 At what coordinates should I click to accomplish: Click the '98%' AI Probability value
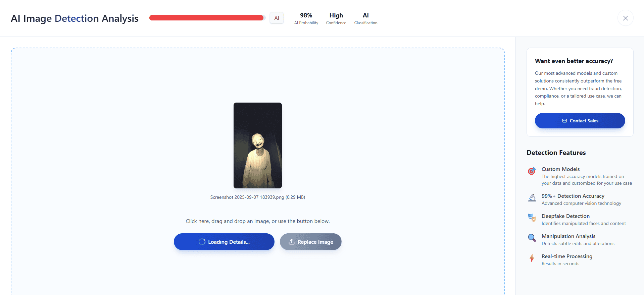click(x=306, y=15)
